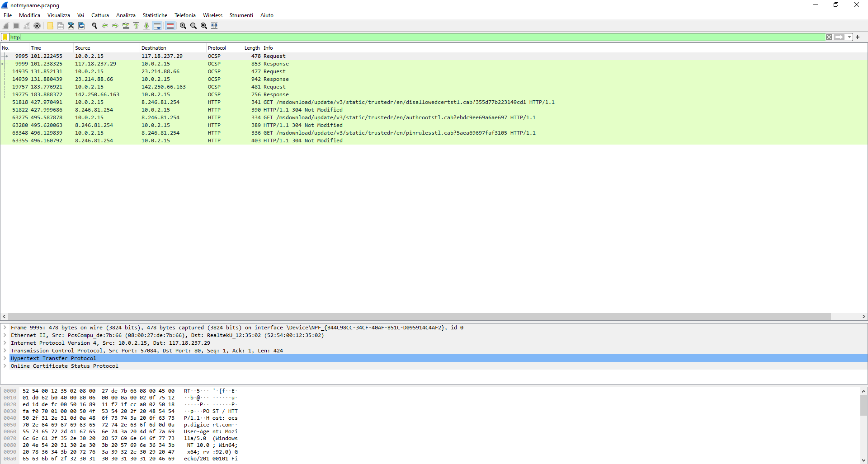Reload the capture file icon
868x464 pixels.
[81, 26]
